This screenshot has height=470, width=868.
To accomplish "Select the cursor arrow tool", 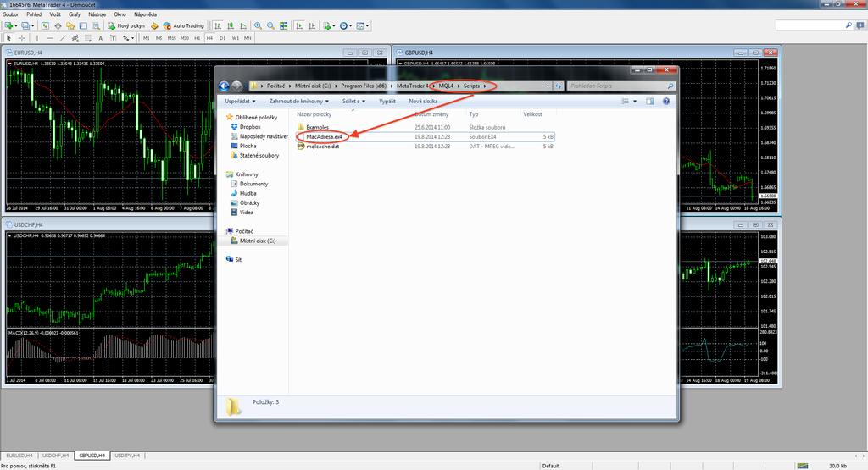I will tap(8, 38).
